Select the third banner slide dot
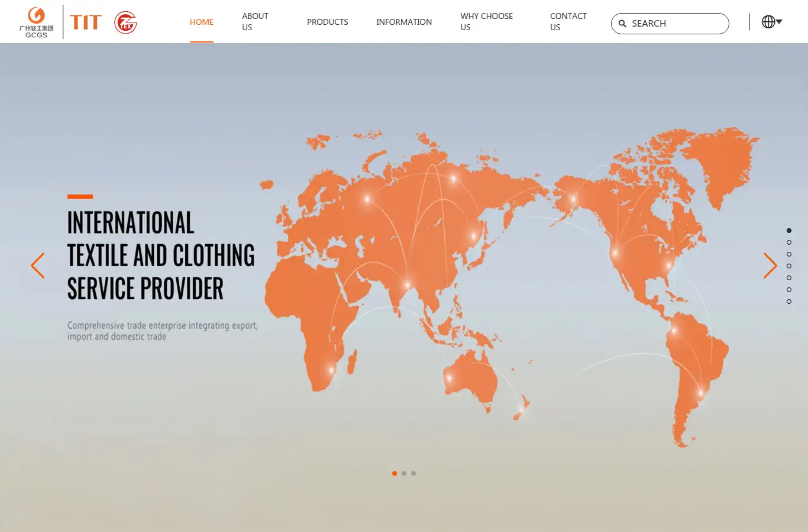This screenshot has width=808, height=532. coord(413,473)
